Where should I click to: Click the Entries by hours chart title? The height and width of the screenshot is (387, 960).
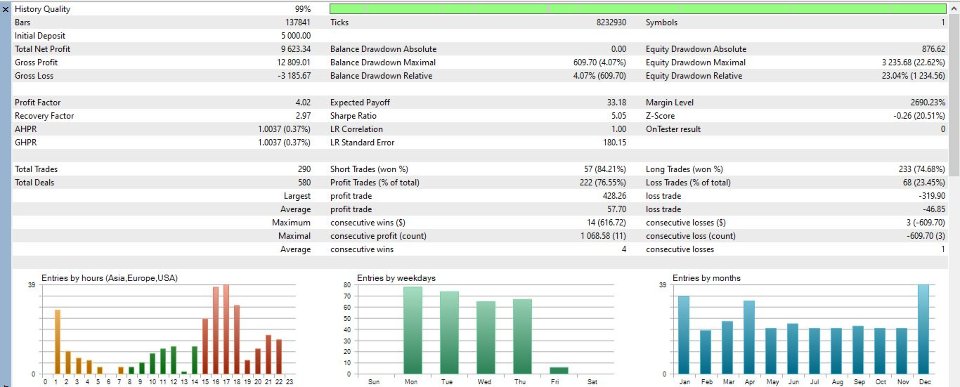pos(110,278)
